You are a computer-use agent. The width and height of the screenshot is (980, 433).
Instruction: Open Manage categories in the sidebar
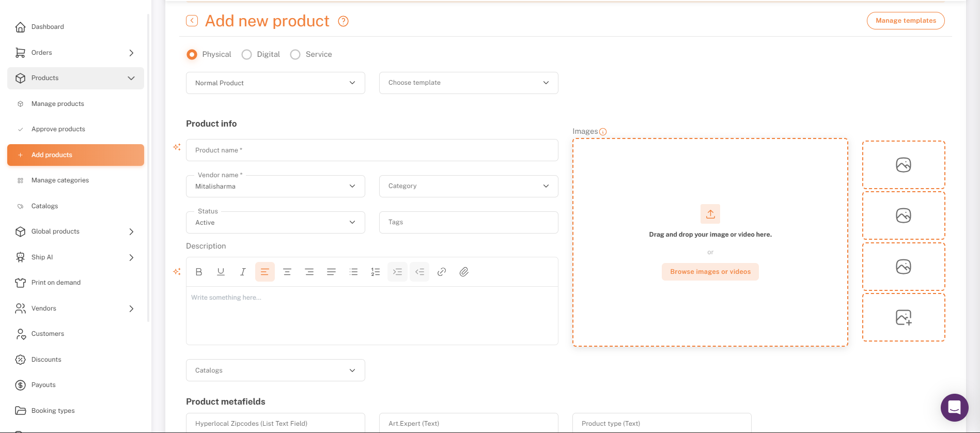[75, 180]
